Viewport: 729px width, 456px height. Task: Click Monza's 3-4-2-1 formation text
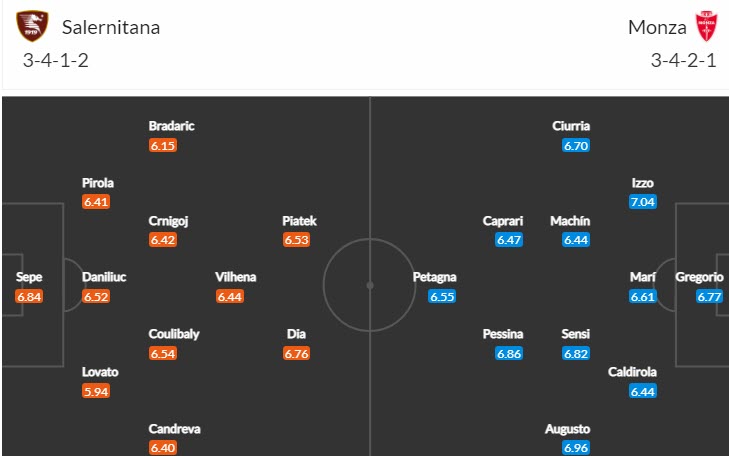point(685,60)
